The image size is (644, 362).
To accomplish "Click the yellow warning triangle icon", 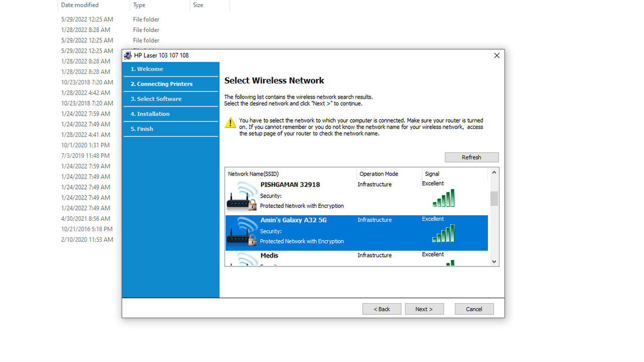I will 230,122.
